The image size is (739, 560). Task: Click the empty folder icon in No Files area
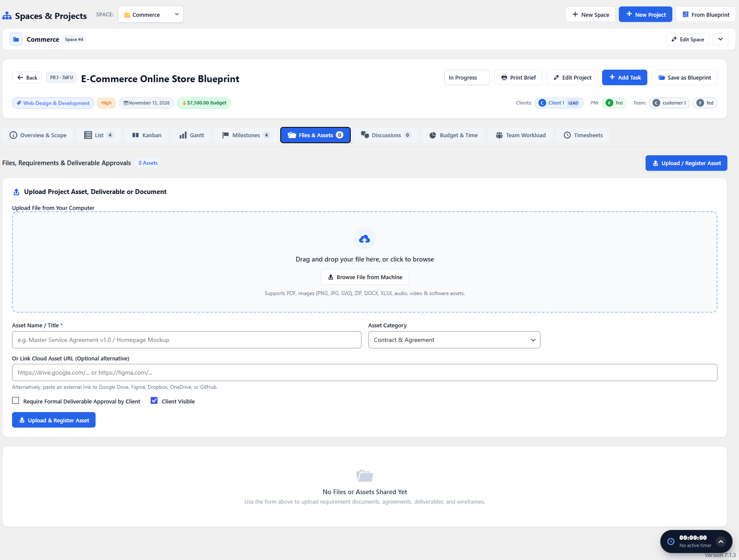[365, 475]
